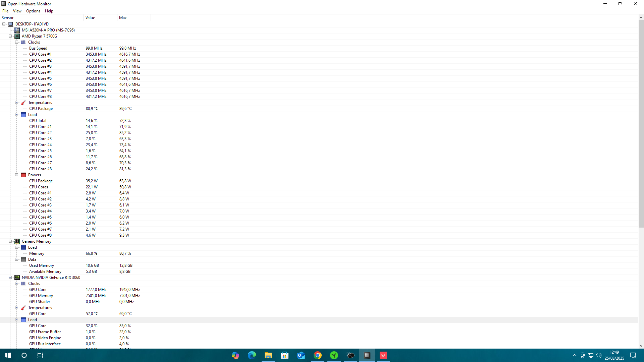Click the 4317,2 MHz value of CPU Core #2

coord(96,60)
